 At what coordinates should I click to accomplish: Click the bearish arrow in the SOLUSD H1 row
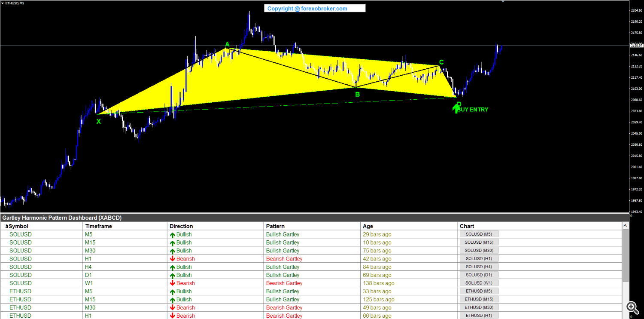click(x=173, y=259)
